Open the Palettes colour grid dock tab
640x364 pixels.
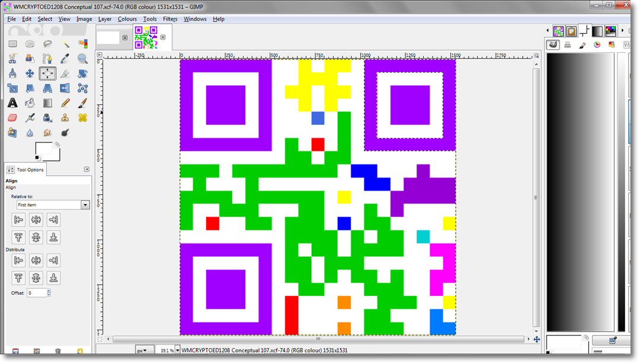(611, 31)
